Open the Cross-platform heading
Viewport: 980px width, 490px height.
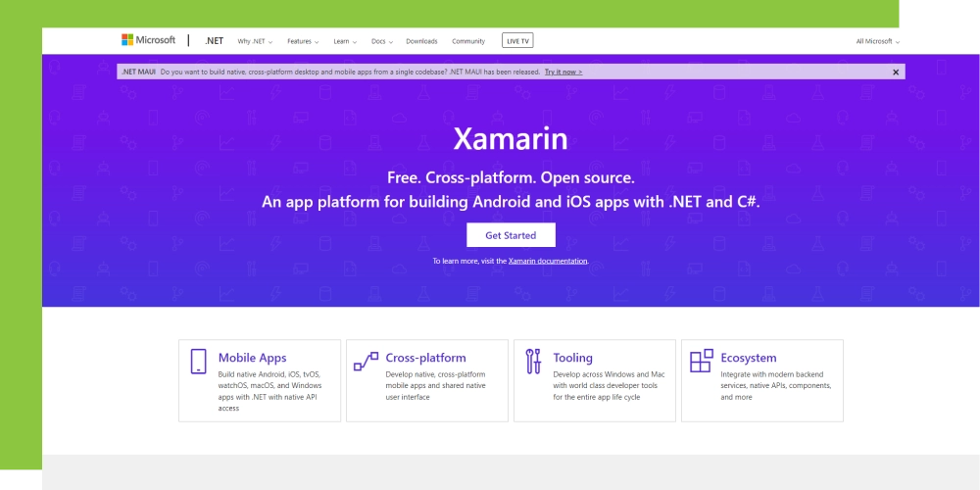(x=425, y=358)
